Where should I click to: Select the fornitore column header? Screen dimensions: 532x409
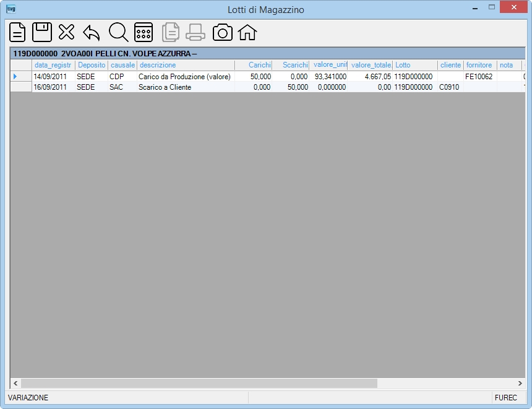tap(480, 65)
